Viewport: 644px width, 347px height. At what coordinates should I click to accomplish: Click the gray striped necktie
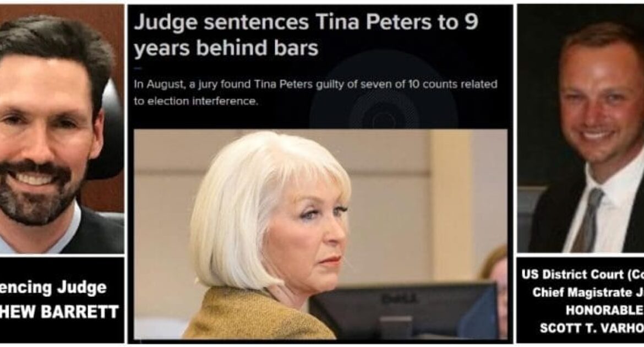588,220
